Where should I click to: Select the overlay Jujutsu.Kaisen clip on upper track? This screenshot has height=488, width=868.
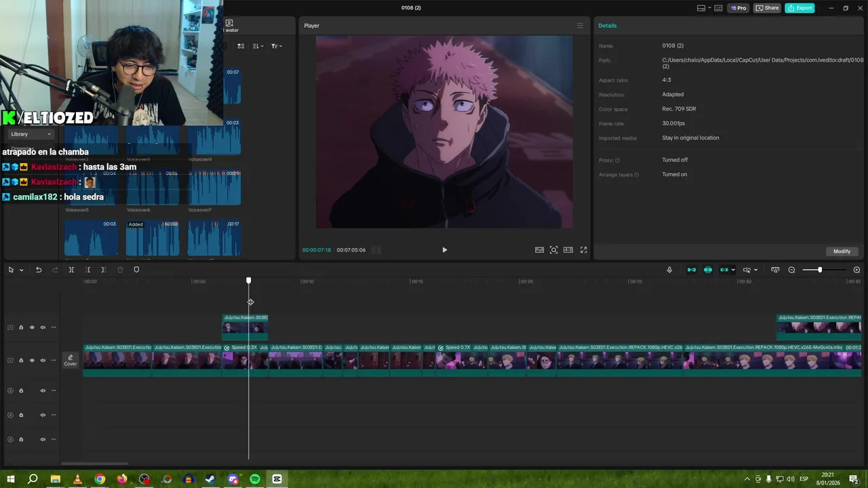tap(245, 327)
